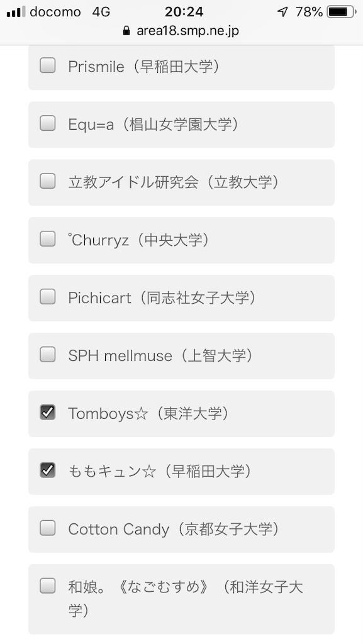Check the Pichicart (同志社女子大学) checkbox
363x644 pixels.
click(48, 297)
